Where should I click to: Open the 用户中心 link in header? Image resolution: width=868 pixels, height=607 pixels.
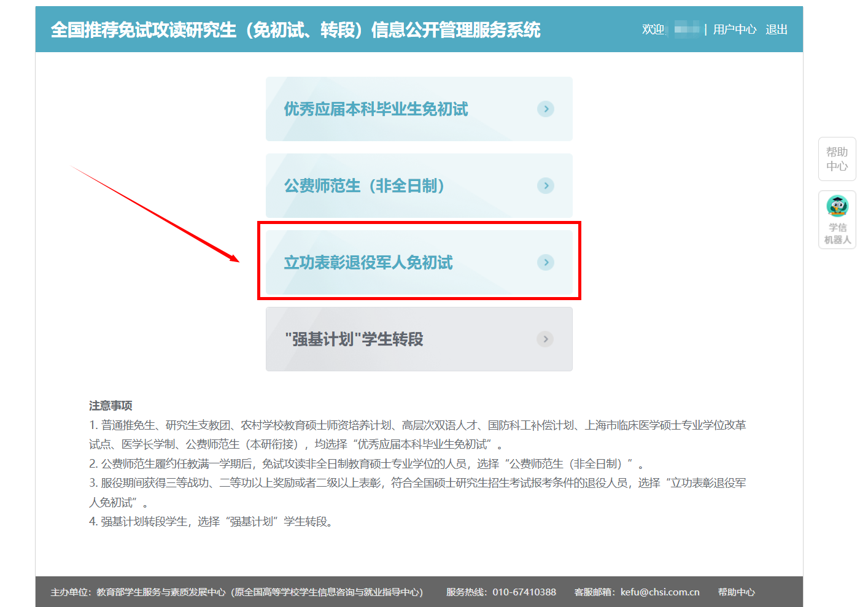point(734,29)
